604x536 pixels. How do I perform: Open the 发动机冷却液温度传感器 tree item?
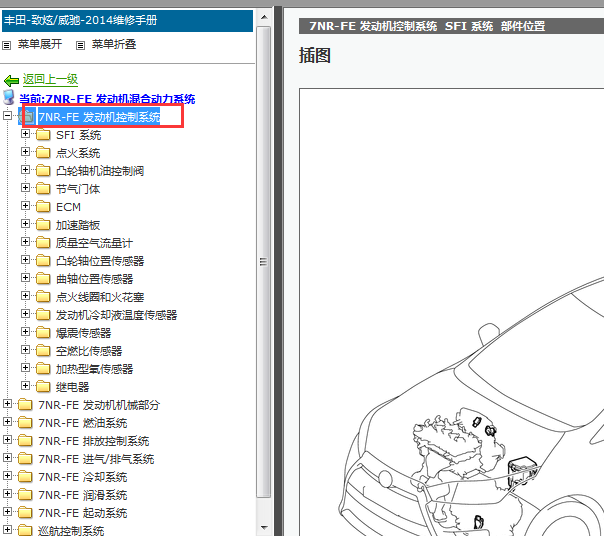pos(116,315)
